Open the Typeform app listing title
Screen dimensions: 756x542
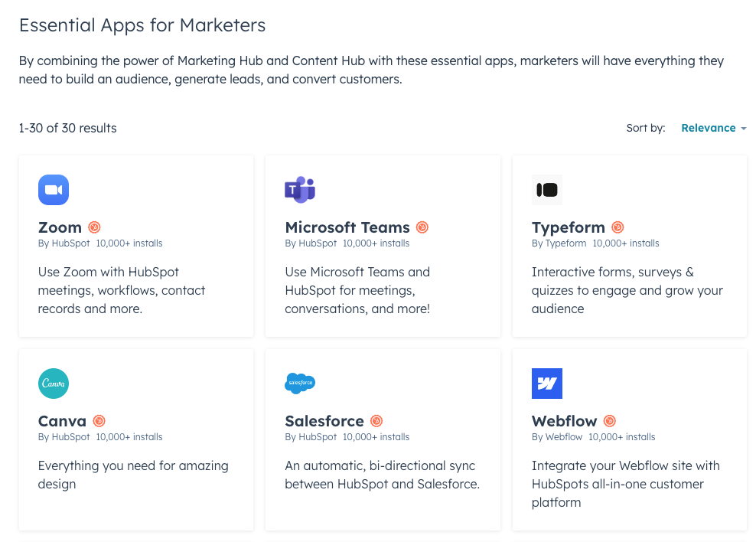pos(569,227)
